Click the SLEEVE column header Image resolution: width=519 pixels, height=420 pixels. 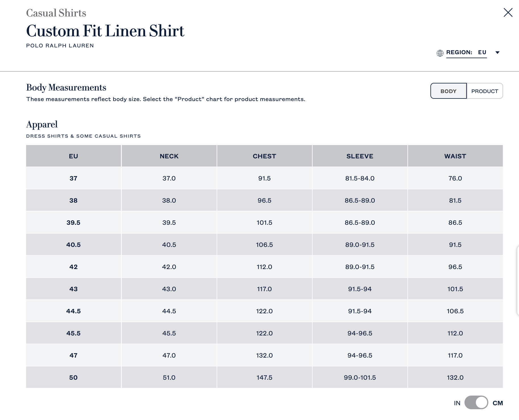360,156
